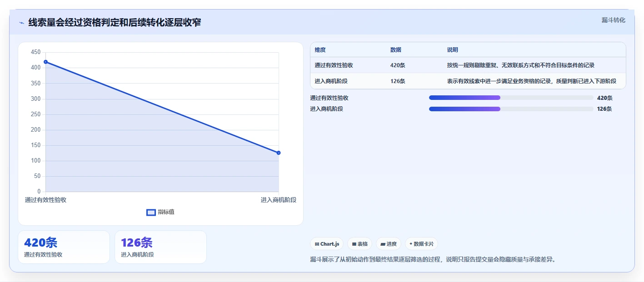The image size is (644, 282).
Task: Click 126条 value beside progress bar
Action: tap(605, 109)
